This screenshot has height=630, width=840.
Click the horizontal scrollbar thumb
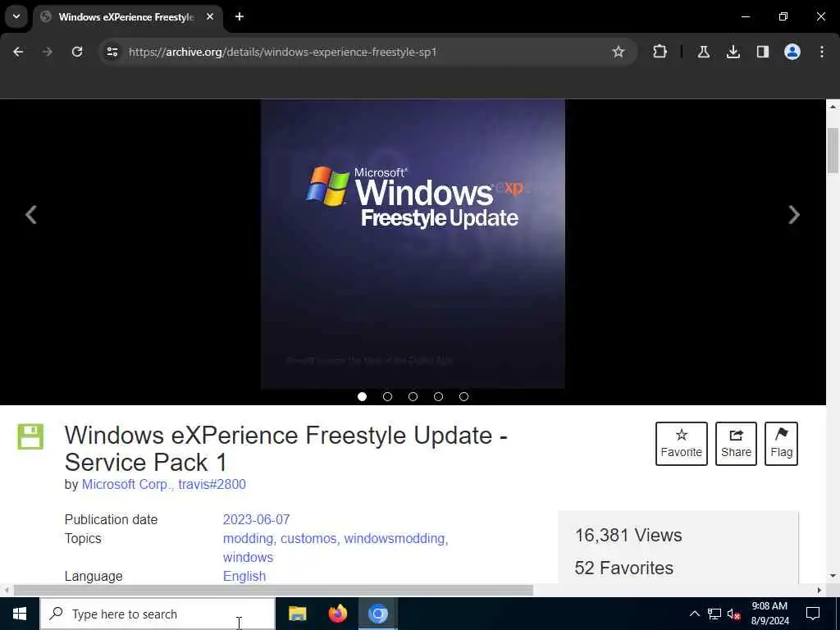[273, 591]
